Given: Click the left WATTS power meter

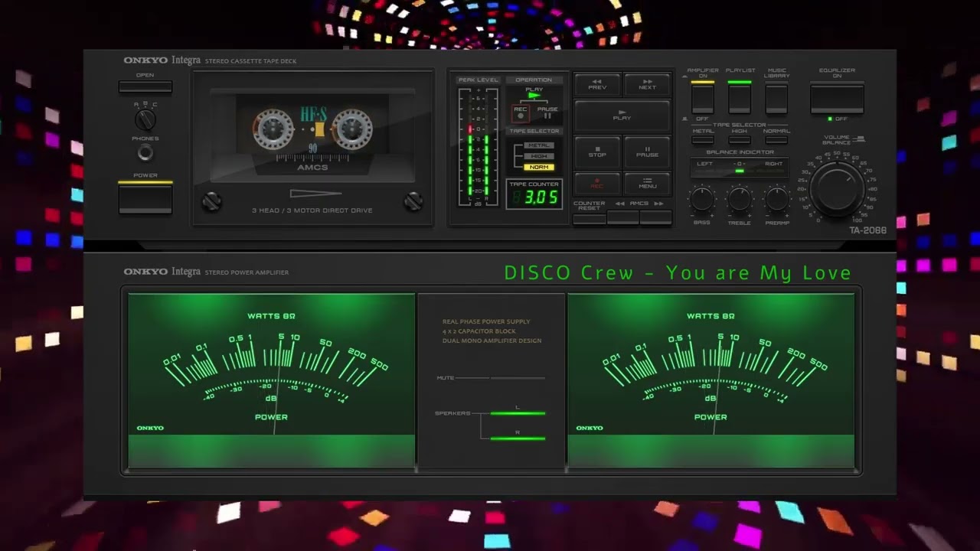Looking at the screenshot, I should coord(271,380).
